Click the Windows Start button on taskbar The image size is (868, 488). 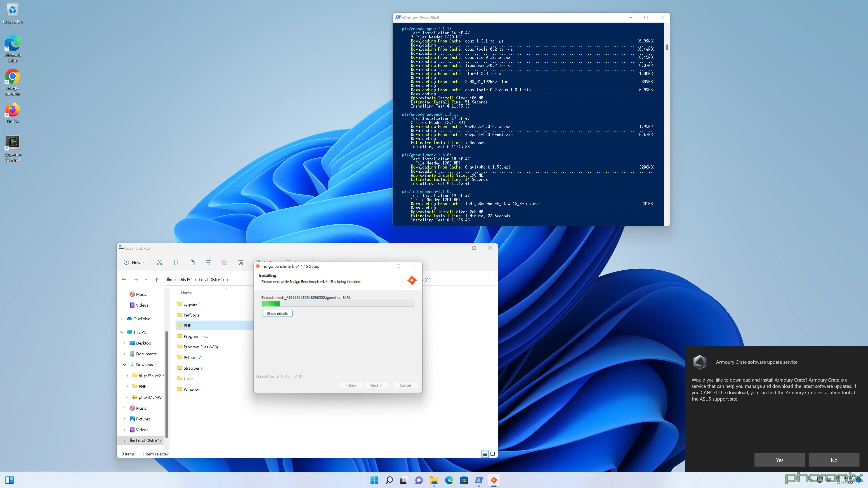pyautogui.click(x=374, y=480)
